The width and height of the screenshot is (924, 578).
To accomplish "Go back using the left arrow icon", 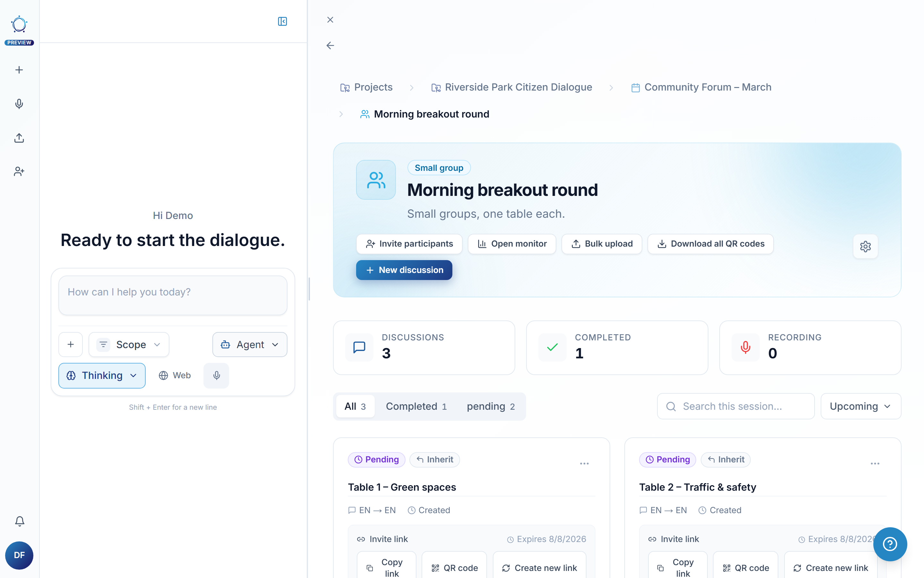I will point(330,46).
